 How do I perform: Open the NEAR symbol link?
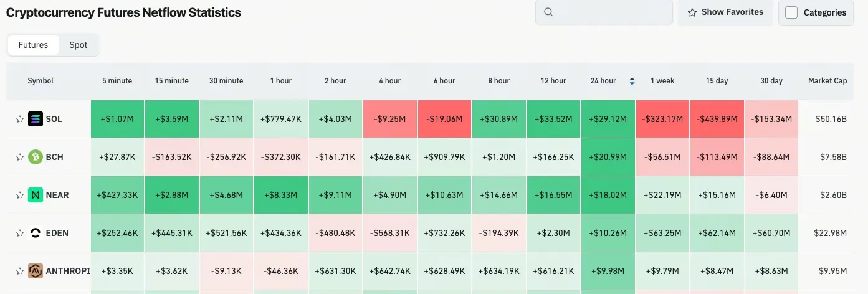[x=57, y=195]
